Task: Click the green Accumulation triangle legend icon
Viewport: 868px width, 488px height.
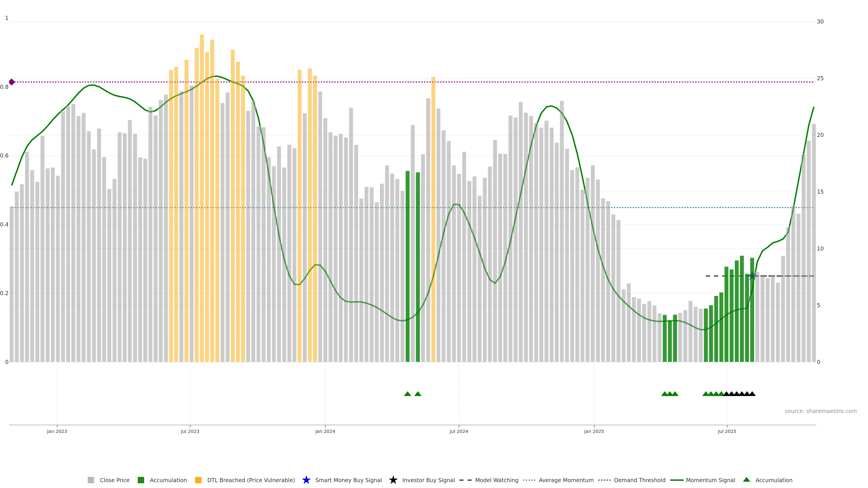Action: [746, 480]
